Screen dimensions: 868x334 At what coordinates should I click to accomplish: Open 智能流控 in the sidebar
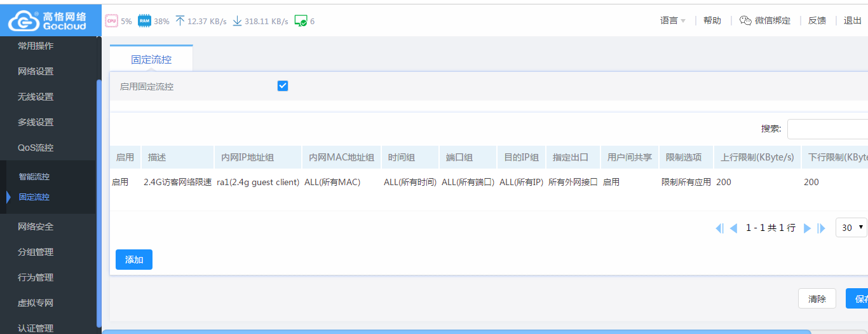[34, 176]
